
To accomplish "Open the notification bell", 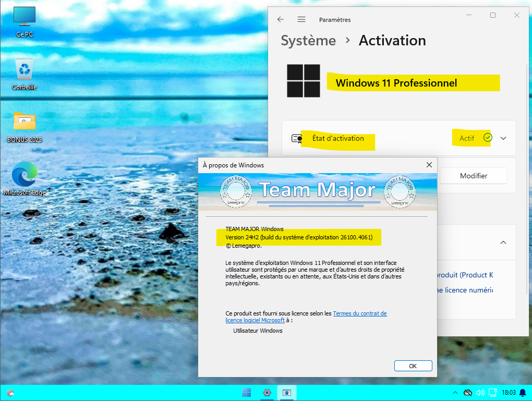I will (523, 393).
